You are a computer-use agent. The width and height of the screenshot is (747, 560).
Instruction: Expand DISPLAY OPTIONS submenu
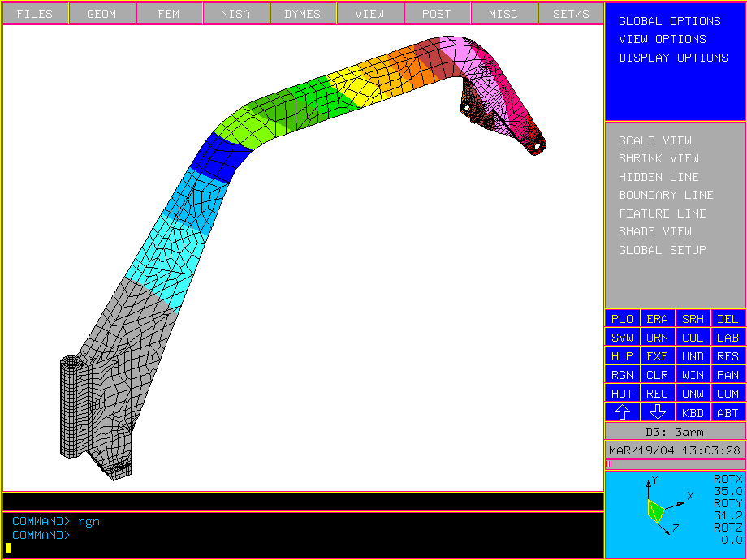tap(673, 58)
